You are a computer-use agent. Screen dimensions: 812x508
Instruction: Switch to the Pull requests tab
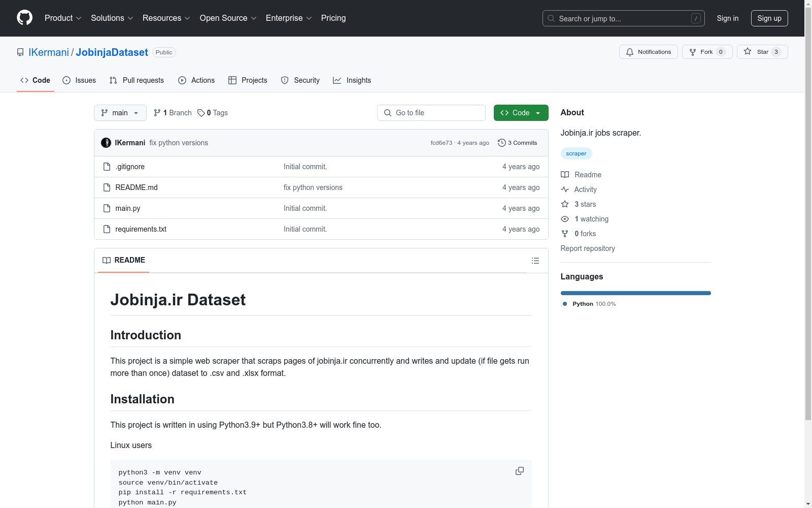tap(137, 80)
